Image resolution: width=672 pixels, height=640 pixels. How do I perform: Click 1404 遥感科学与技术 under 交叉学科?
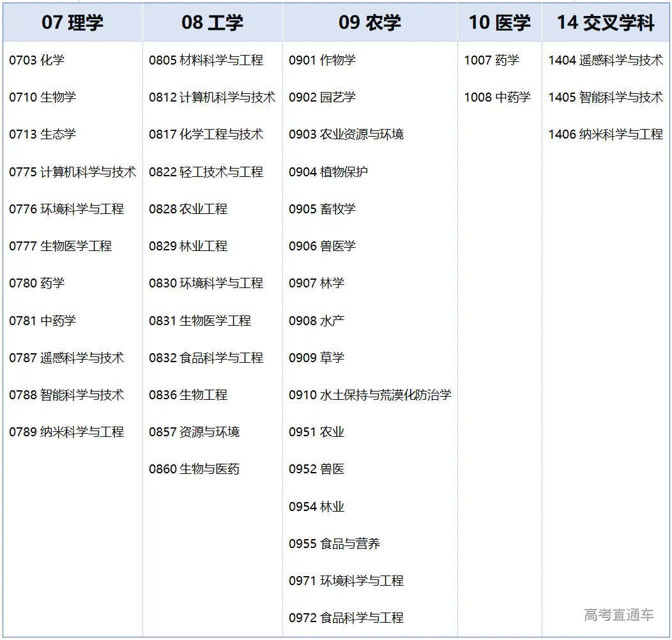click(x=607, y=61)
